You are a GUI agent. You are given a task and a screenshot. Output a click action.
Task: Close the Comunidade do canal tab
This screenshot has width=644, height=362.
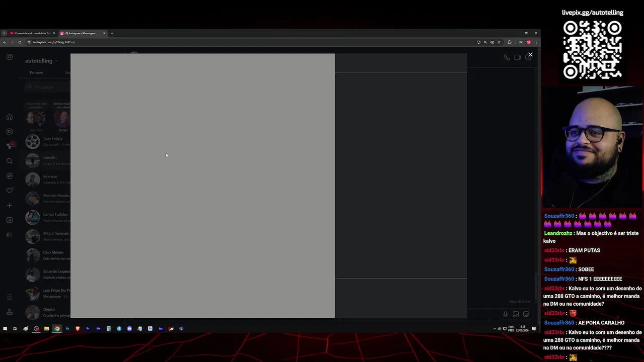[54, 33]
